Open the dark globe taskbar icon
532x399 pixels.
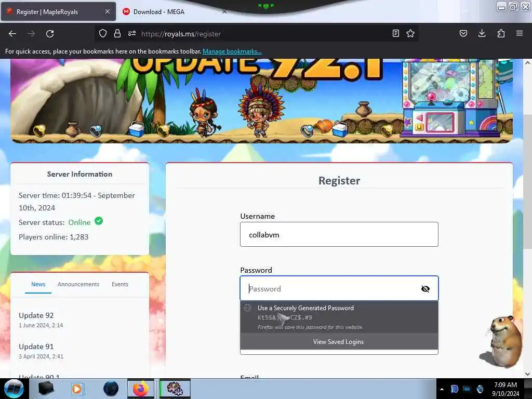pyautogui.click(x=111, y=389)
